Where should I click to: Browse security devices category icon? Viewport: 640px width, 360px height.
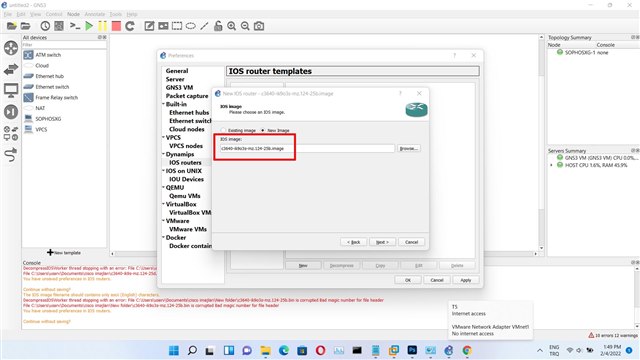point(11,112)
